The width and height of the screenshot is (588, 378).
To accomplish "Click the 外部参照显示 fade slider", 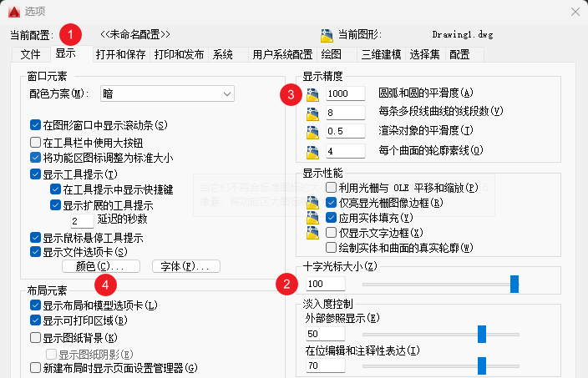I will pyautogui.click(x=482, y=334).
